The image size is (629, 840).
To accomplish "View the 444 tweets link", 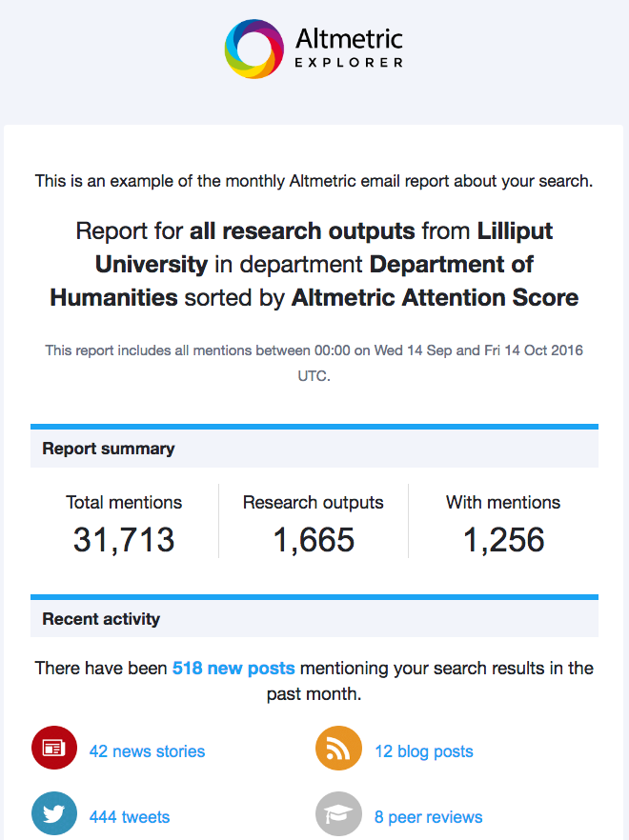I will [130, 817].
